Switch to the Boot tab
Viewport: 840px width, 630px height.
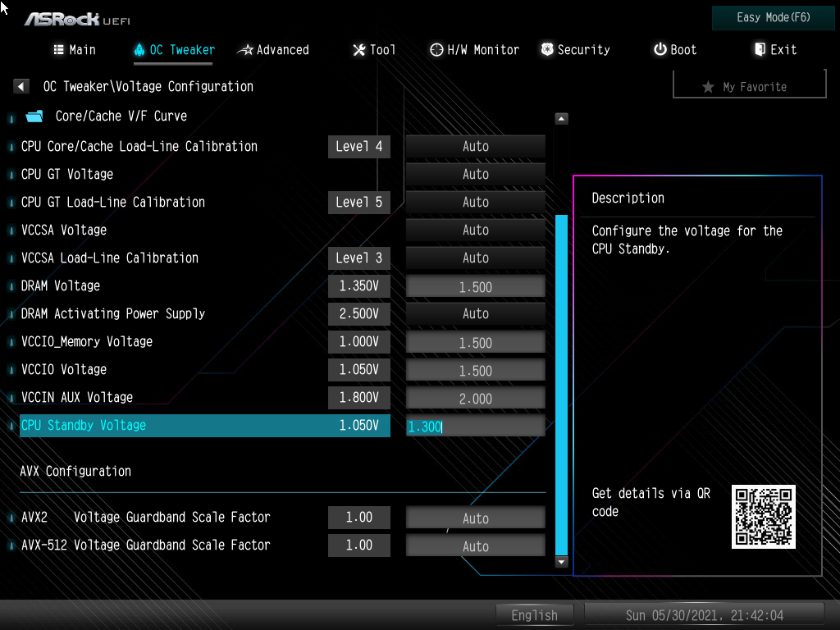[x=675, y=50]
